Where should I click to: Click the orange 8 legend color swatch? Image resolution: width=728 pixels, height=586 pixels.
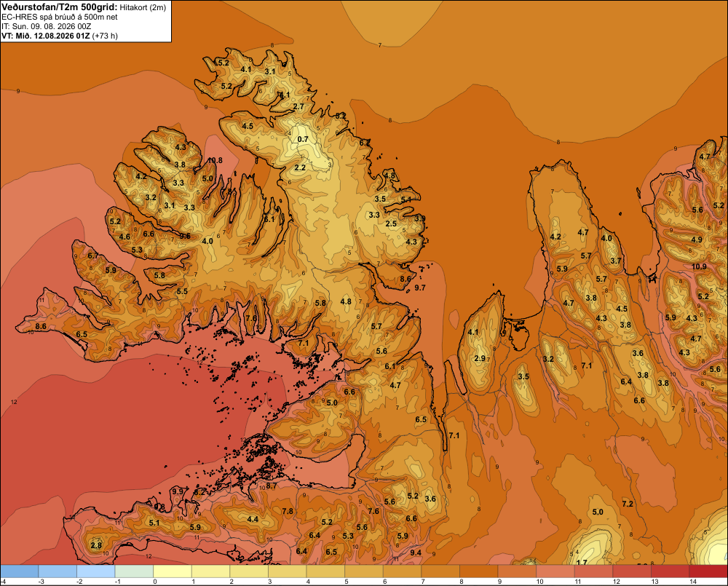click(x=478, y=571)
